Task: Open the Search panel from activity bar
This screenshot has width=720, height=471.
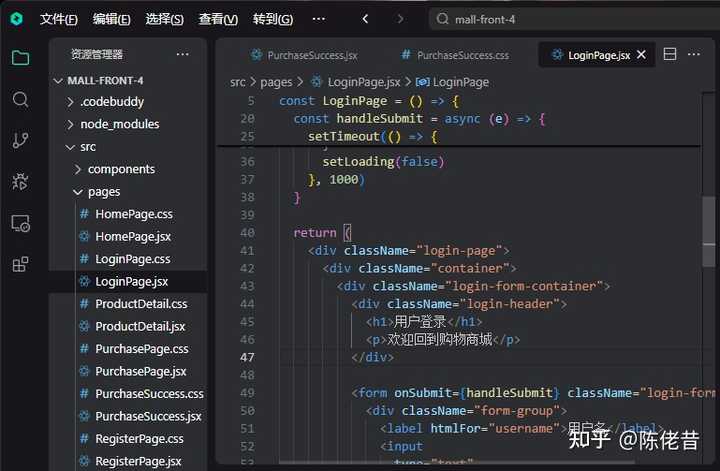Action: 20,99
